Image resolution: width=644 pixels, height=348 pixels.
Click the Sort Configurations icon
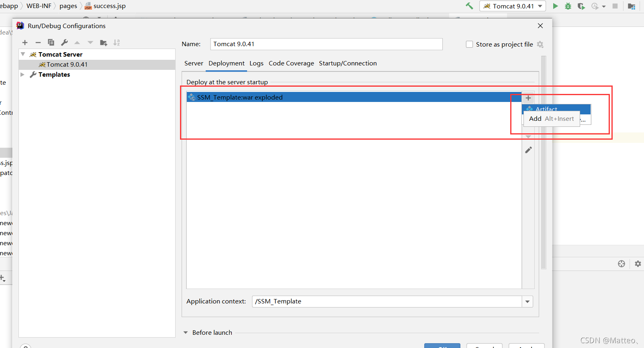pos(117,43)
